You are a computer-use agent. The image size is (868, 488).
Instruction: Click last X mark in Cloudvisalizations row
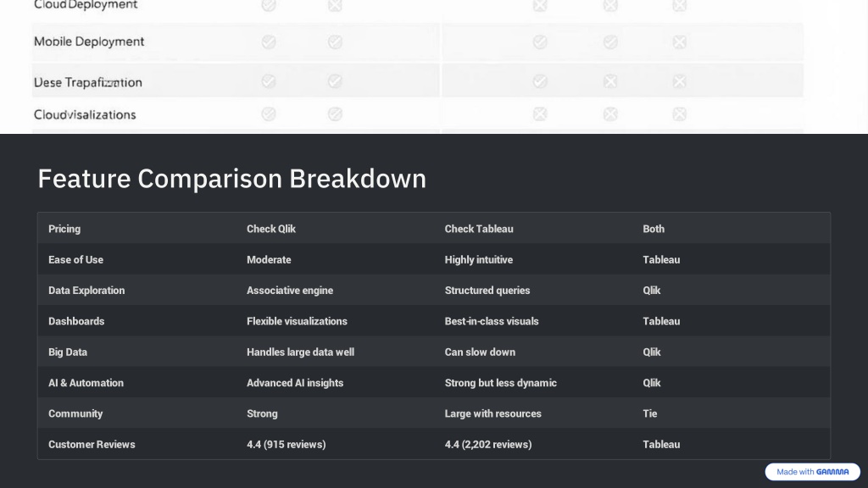coord(679,114)
